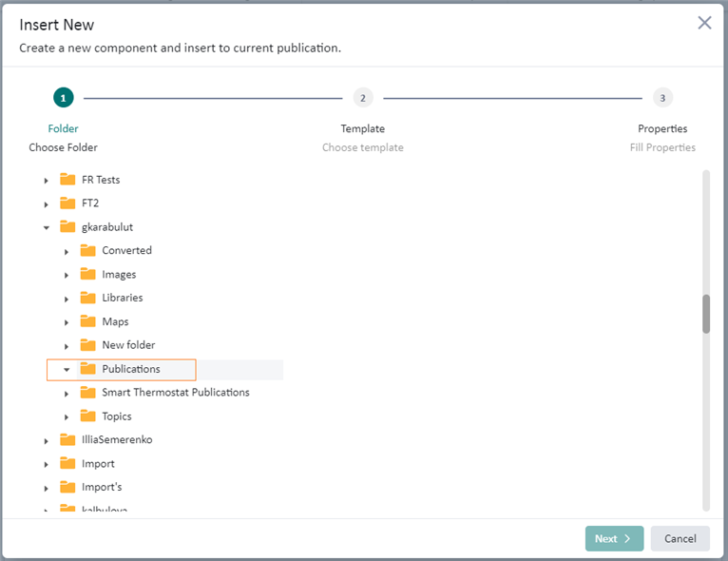Click the gkarabulut folder icon
This screenshot has width=728, height=561.
point(67,226)
